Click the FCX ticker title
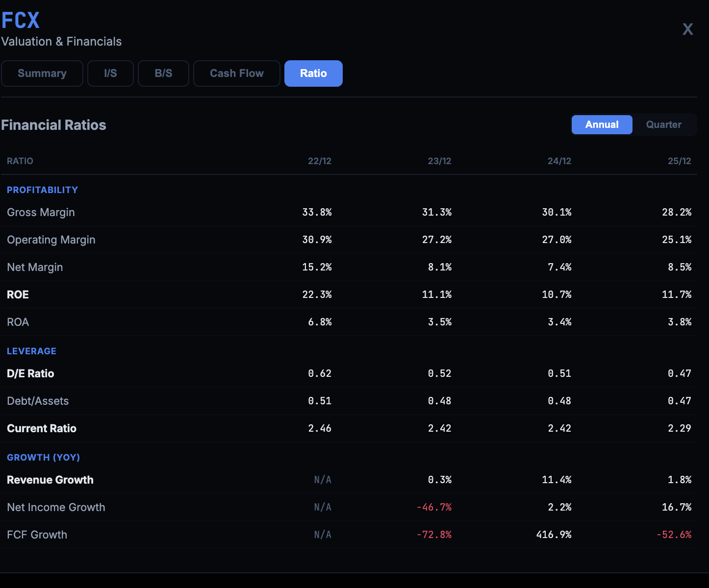Image resolution: width=709 pixels, height=588 pixels. tap(21, 21)
